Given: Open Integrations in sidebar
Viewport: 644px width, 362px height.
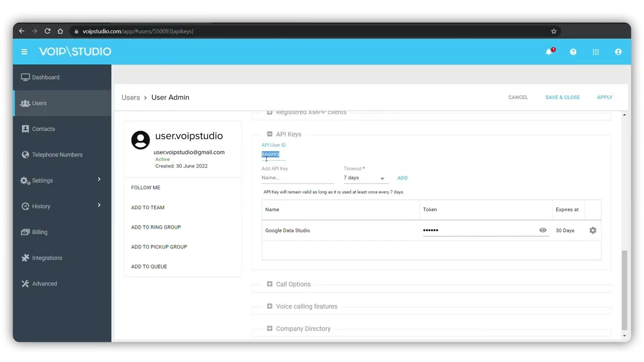Looking at the screenshot, I should pos(62,258).
